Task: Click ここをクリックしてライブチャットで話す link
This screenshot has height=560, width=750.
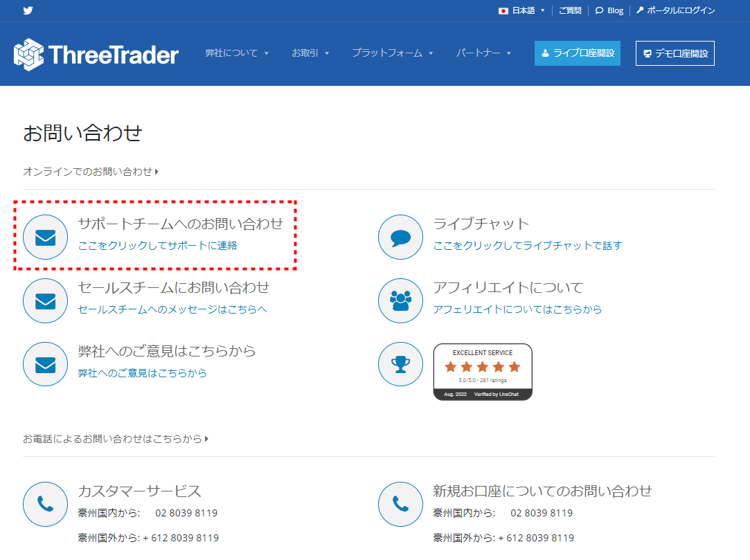Action: click(528, 245)
